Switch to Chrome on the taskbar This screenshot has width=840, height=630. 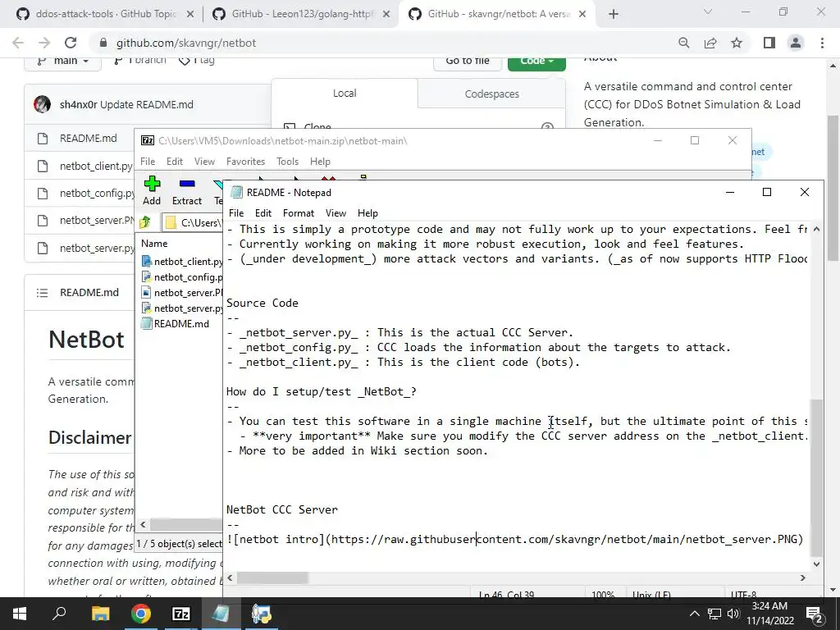141,614
